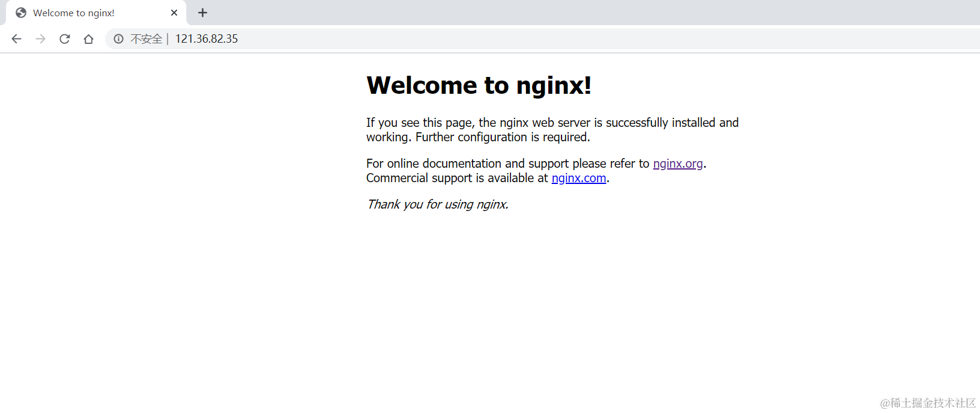Click the paragraph starting 'If you see this page'
This screenshot has height=413, width=980.
coord(552,130)
